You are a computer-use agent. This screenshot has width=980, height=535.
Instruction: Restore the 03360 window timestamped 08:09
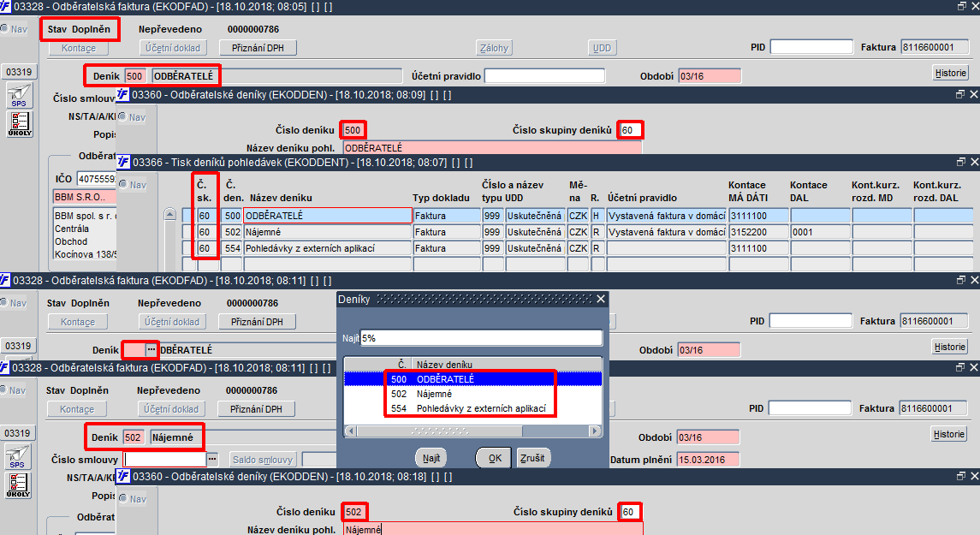point(960,94)
